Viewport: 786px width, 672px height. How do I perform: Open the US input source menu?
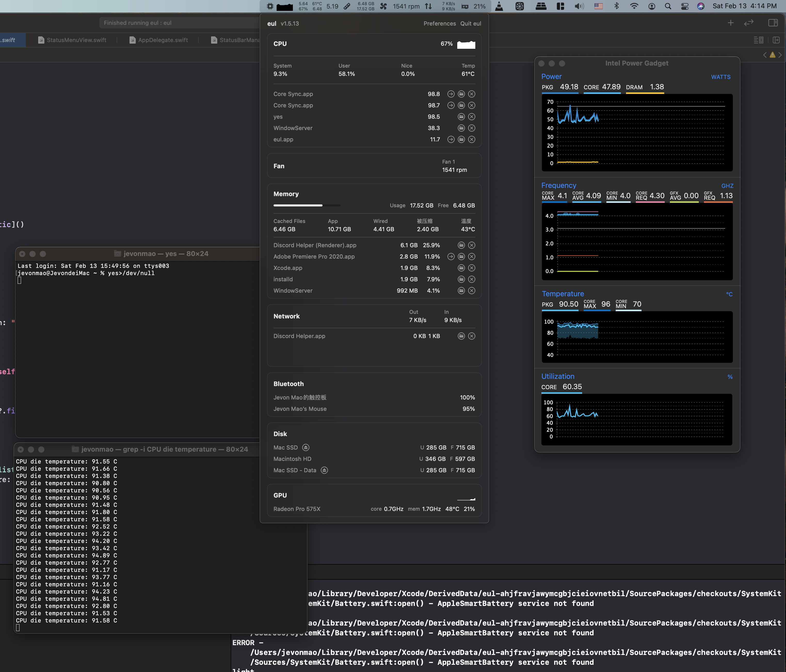point(599,6)
